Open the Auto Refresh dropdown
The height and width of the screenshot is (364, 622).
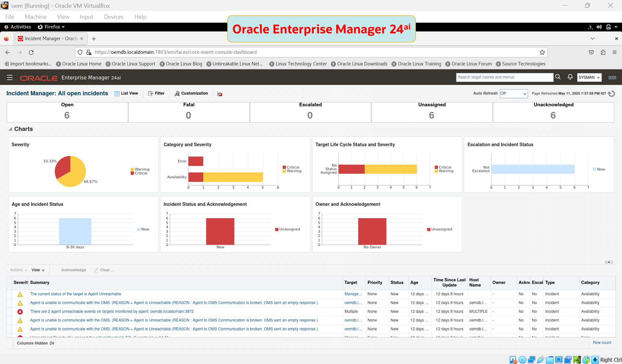tap(514, 93)
